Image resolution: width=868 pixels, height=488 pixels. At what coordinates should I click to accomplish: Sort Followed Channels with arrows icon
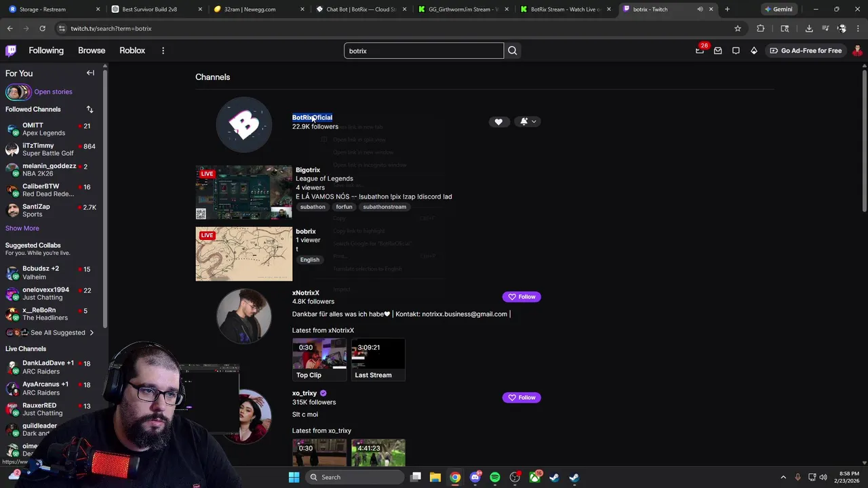[x=90, y=109]
